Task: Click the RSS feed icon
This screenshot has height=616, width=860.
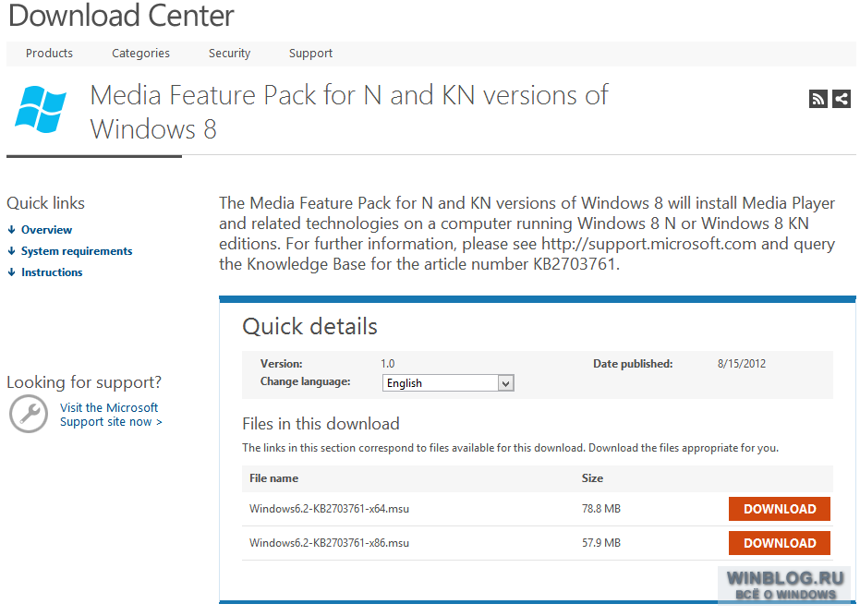Action: (818, 99)
